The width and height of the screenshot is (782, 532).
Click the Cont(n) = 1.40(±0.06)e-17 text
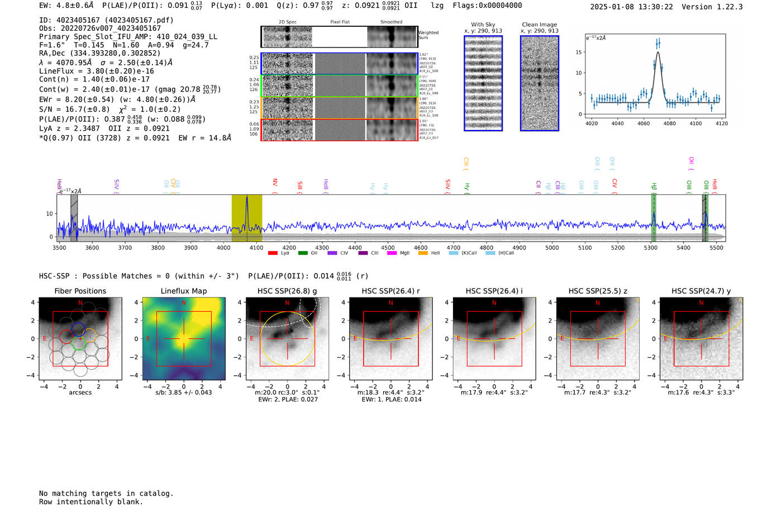click(x=94, y=79)
